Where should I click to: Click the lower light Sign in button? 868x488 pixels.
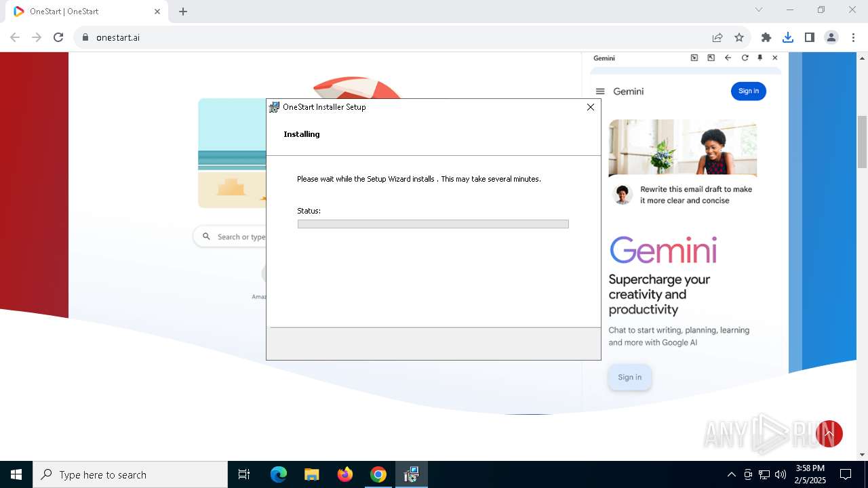(x=629, y=378)
